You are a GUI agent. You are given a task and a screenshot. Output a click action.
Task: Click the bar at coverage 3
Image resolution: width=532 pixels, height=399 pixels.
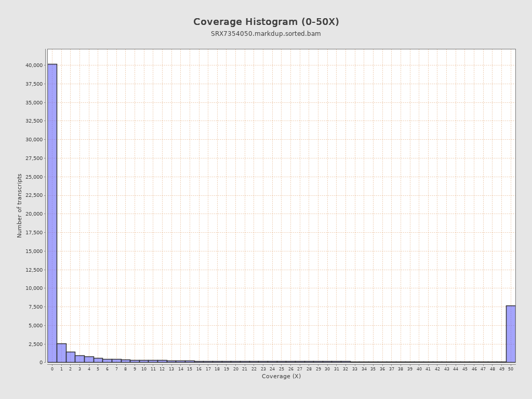click(79, 359)
